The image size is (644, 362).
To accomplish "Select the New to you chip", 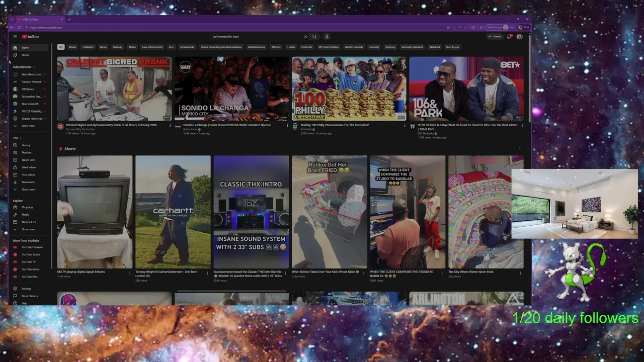I will click(x=452, y=47).
